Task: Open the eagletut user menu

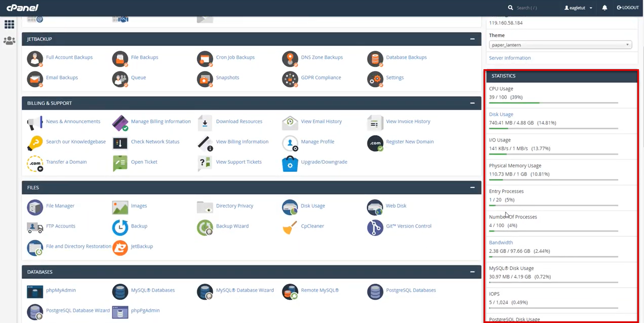Action: pos(578,8)
